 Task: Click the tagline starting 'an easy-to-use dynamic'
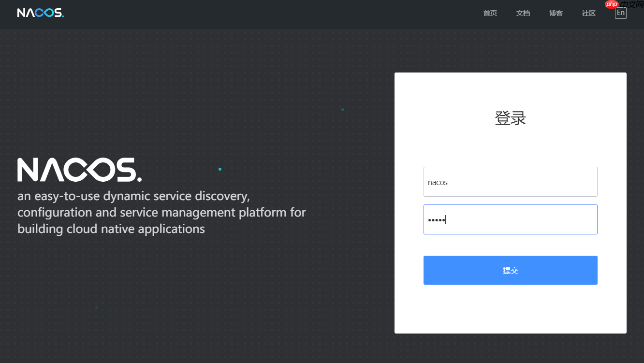point(162,213)
